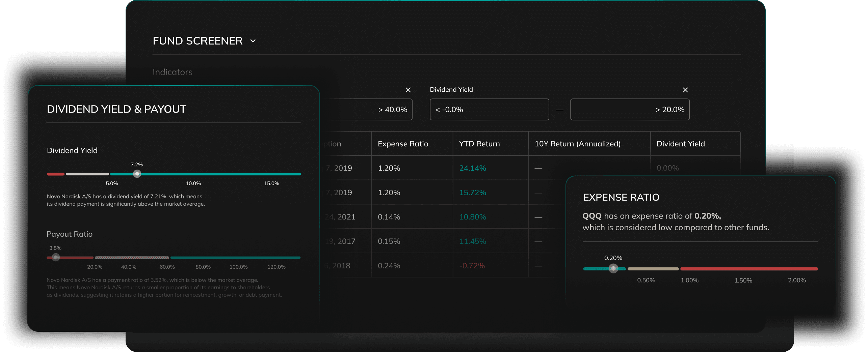Screen dimensions: 868x352
Task: Click the red segment of Expense Ratio bar
Action: tap(749, 269)
